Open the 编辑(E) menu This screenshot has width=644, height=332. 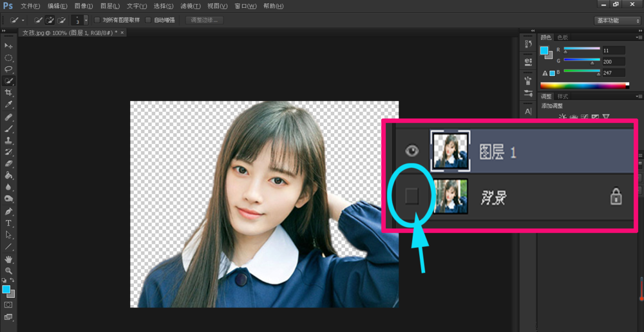(x=57, y=6)
